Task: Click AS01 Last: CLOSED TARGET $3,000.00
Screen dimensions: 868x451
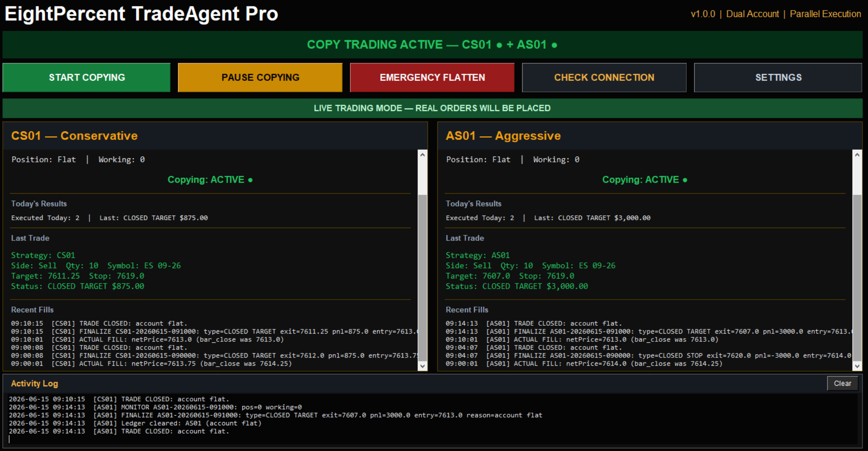Action: [x=592, y=218]
